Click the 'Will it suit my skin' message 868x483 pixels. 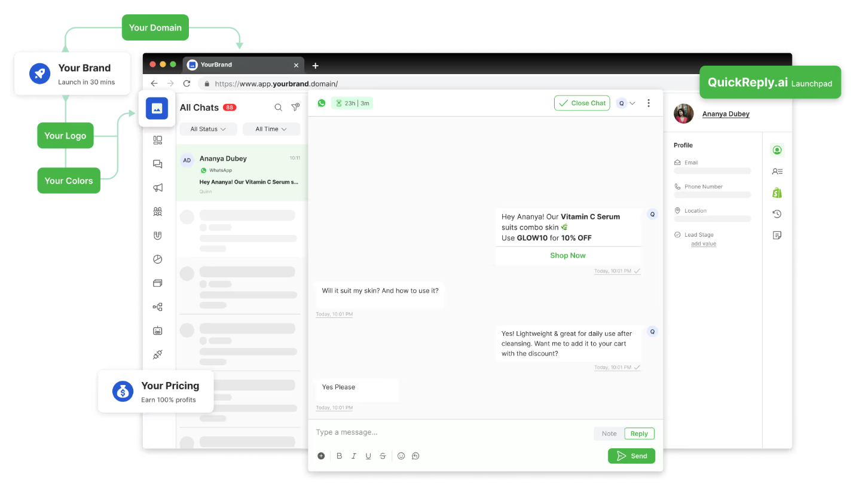click(380, 295)
